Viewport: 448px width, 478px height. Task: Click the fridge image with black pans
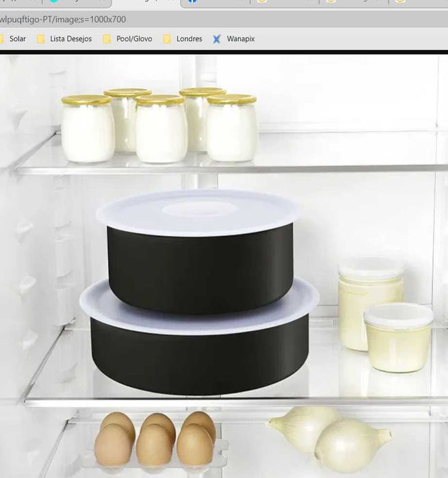224,266
